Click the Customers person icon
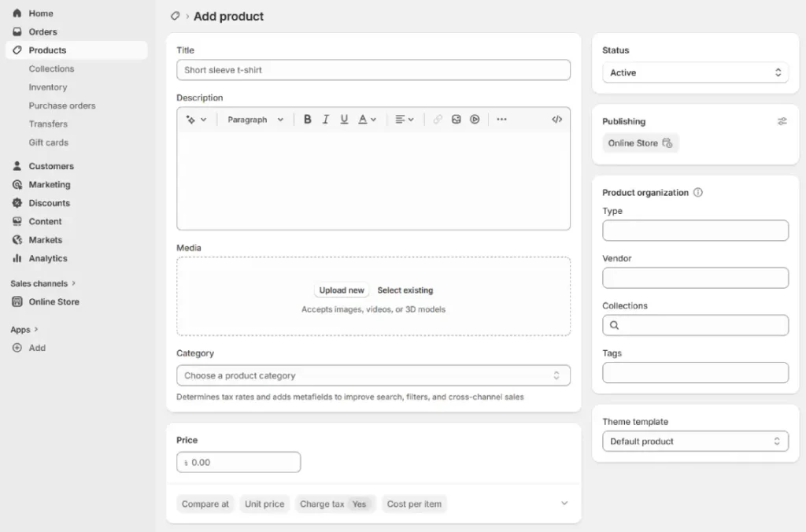The width and height of the screenshot is (806, 532). click(17, 166)
